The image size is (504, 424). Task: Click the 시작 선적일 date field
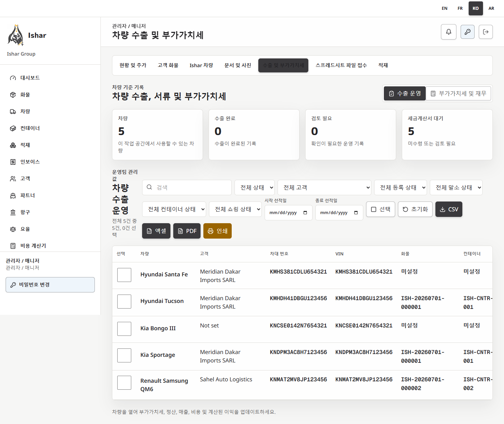click(x=288, y=213)
